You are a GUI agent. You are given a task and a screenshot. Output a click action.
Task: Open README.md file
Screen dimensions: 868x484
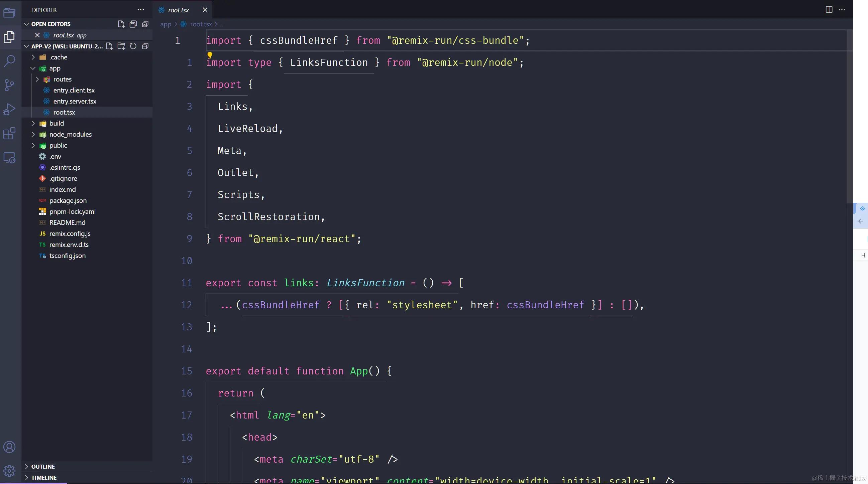tap(87, 222)
